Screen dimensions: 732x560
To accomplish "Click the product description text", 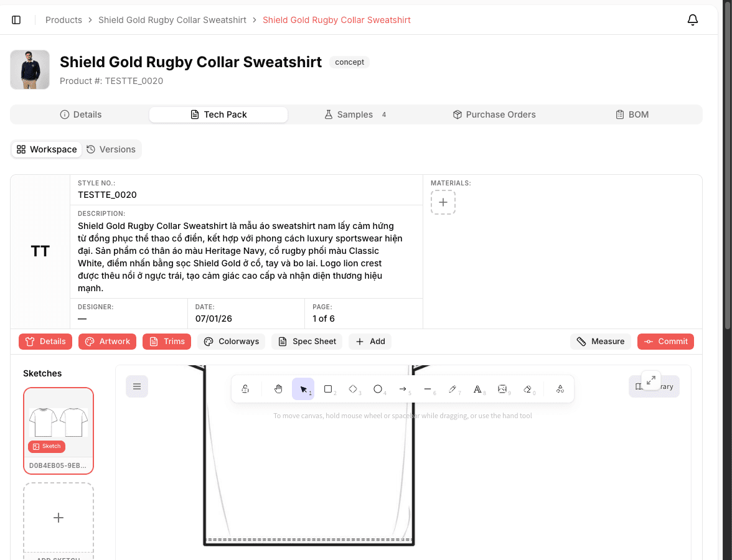I will [x=240, y=257].
